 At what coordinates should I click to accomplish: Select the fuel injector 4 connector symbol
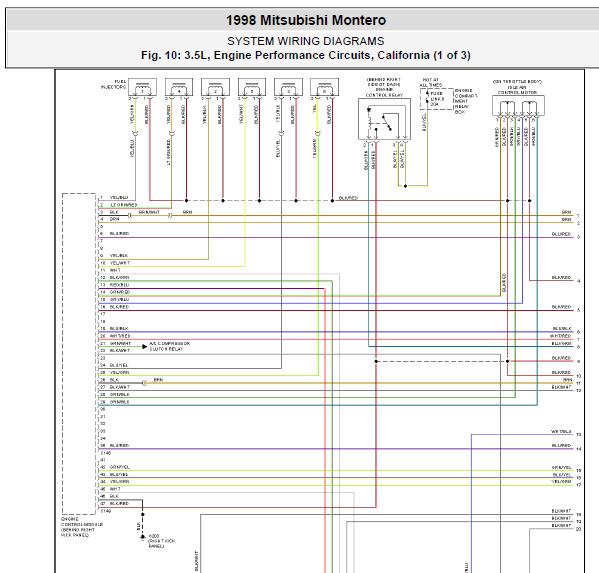coord(179,87)
